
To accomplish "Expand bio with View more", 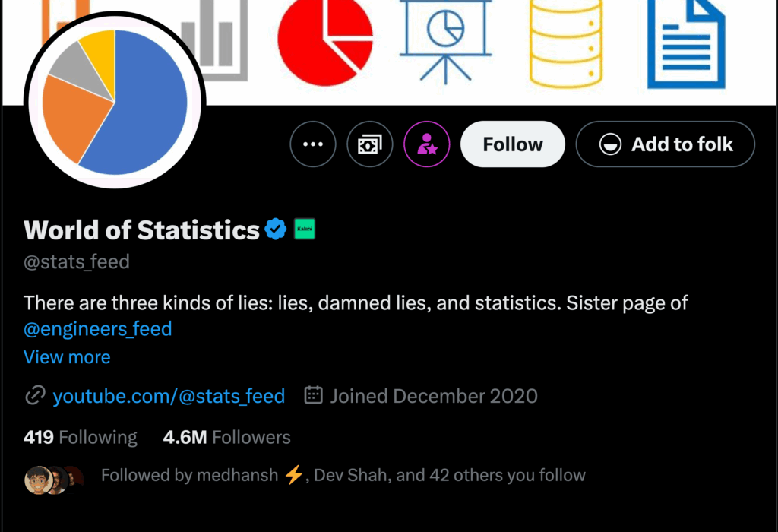I will point(67,357).
